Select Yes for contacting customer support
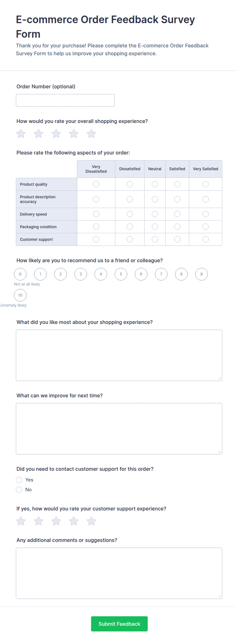This screenshot has height=644, width=236. (19, 480)
